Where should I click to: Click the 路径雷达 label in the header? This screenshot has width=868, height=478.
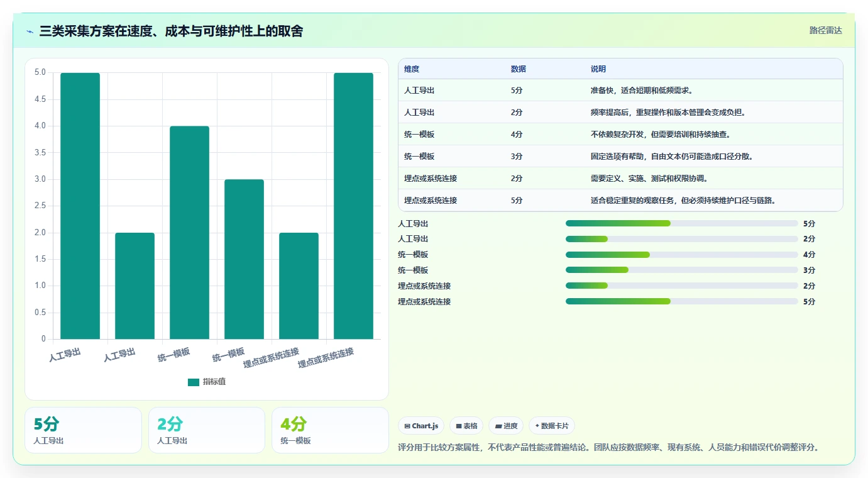pos(825,30)
